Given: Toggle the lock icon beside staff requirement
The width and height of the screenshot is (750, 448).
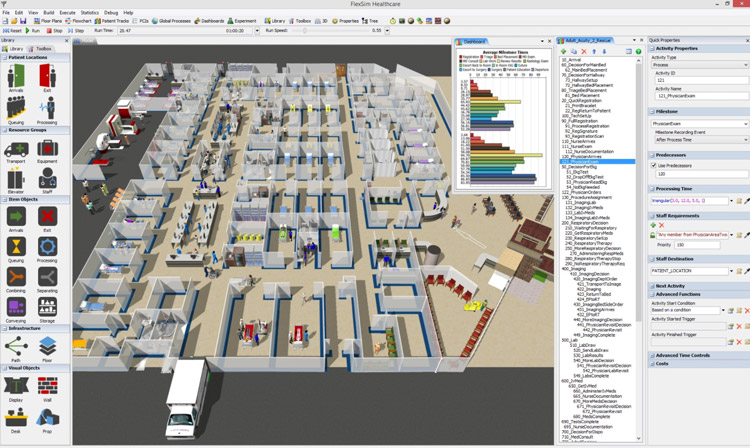Looking at the screenshot, I should point(653,235).
